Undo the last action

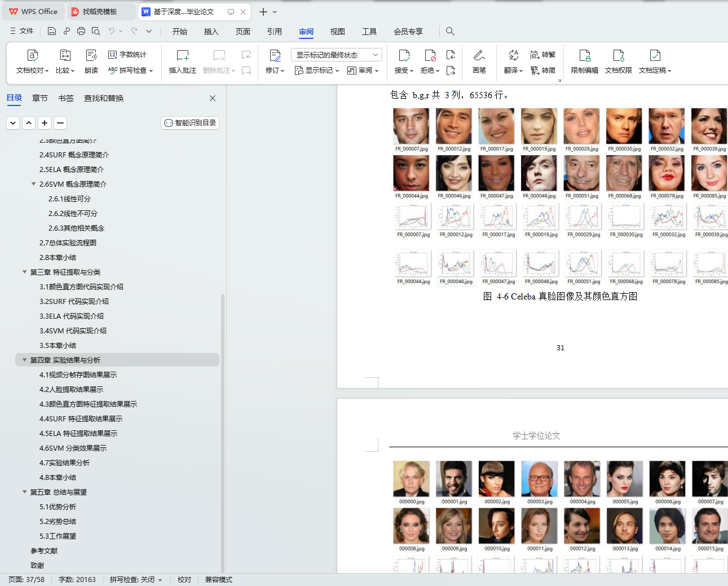(112, 32)
